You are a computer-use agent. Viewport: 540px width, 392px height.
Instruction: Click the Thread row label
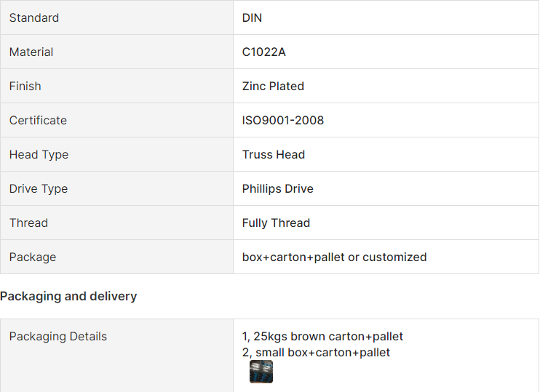pos(28,223)
